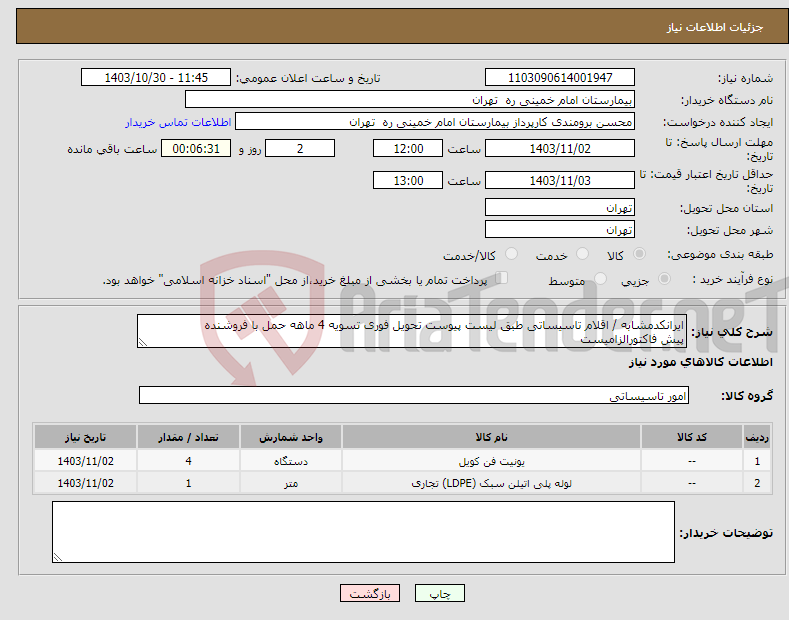This screenshot has width=789, height=620.
Task: Click the جزئیات اطلاعات نیاز header title
Action: [x=715, y=27]
